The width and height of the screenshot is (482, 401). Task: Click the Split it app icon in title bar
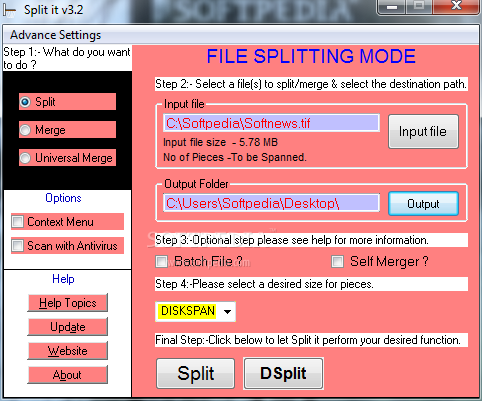[9, 10]
